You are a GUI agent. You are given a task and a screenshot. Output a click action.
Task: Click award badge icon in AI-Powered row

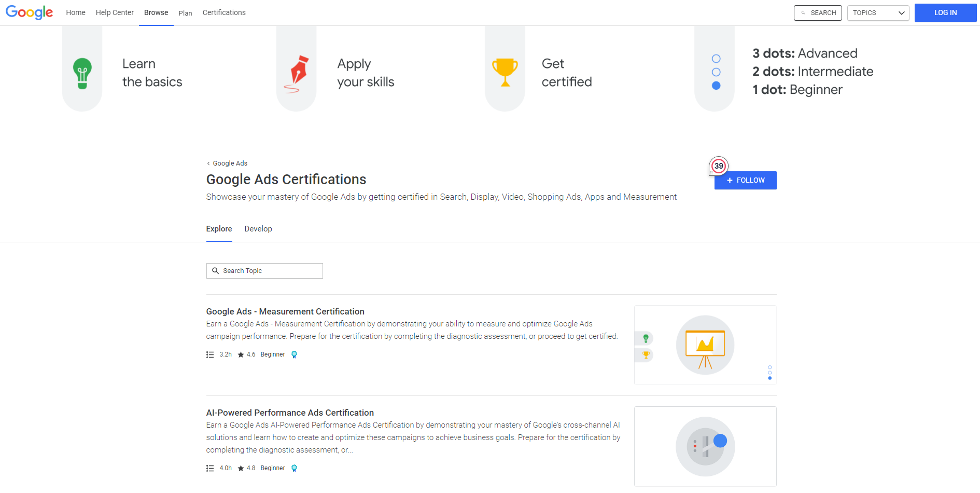294,469
